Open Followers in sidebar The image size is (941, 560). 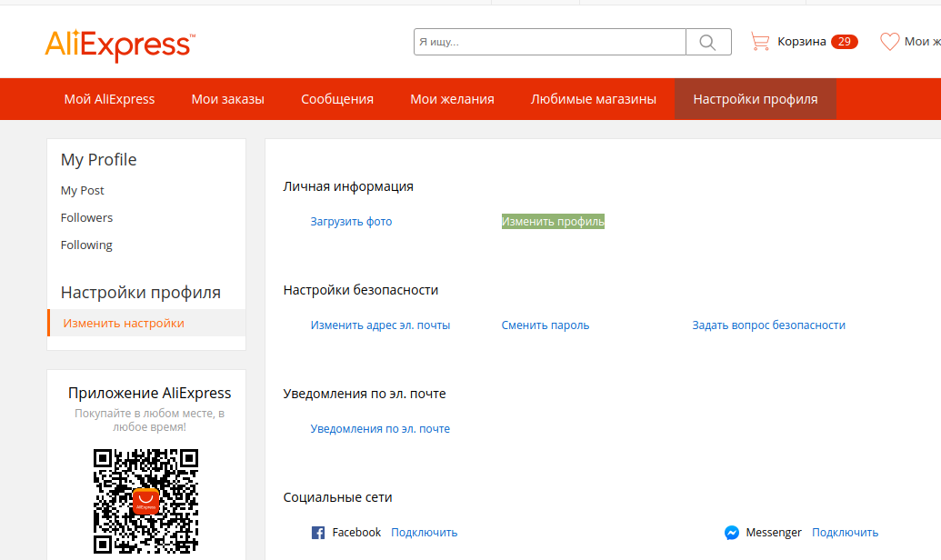click(x=86, y=217)
